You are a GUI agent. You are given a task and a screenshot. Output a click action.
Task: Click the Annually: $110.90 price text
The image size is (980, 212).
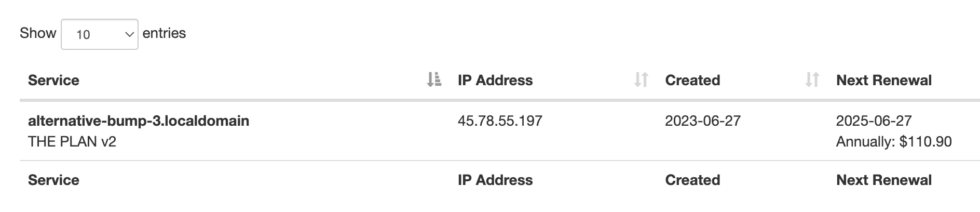click(893, 141)
